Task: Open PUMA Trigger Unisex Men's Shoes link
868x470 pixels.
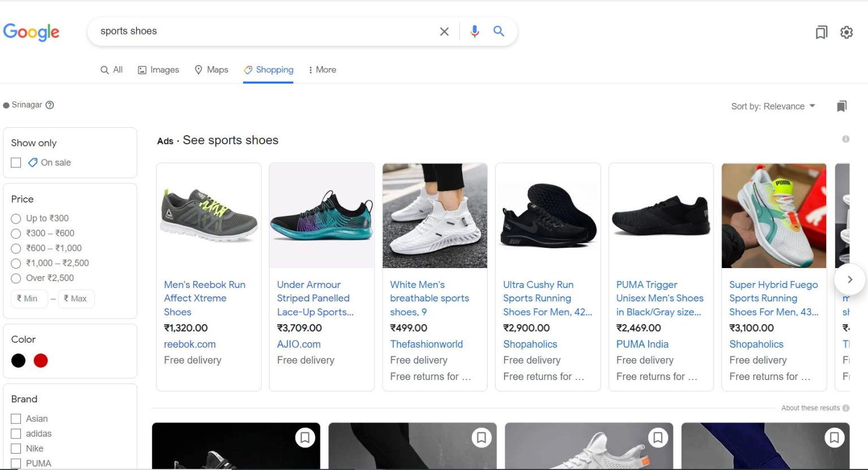Action: coord(659,298)
